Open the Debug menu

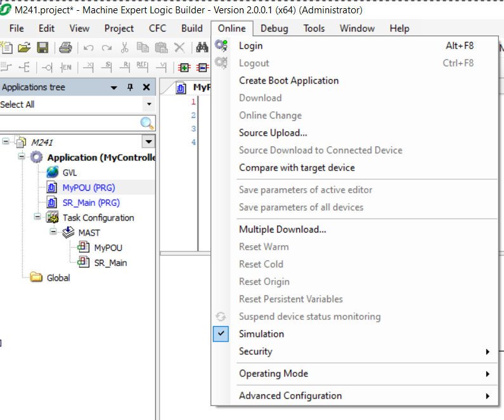click(274, 29)
